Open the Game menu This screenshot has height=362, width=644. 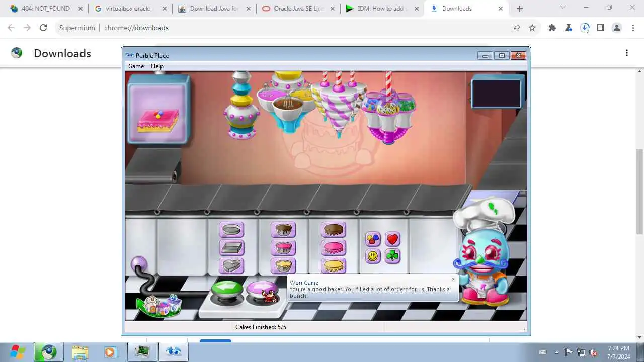[x=136, y=66]
